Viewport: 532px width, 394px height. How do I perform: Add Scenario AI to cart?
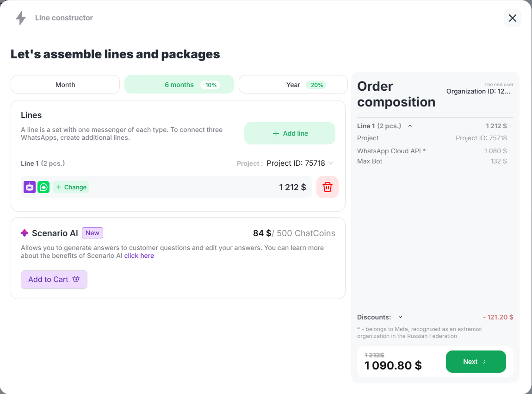(x=54, y=280)
